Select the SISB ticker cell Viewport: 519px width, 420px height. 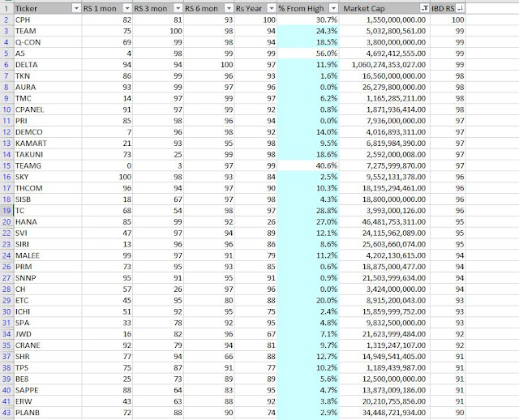tap(48, 199)
